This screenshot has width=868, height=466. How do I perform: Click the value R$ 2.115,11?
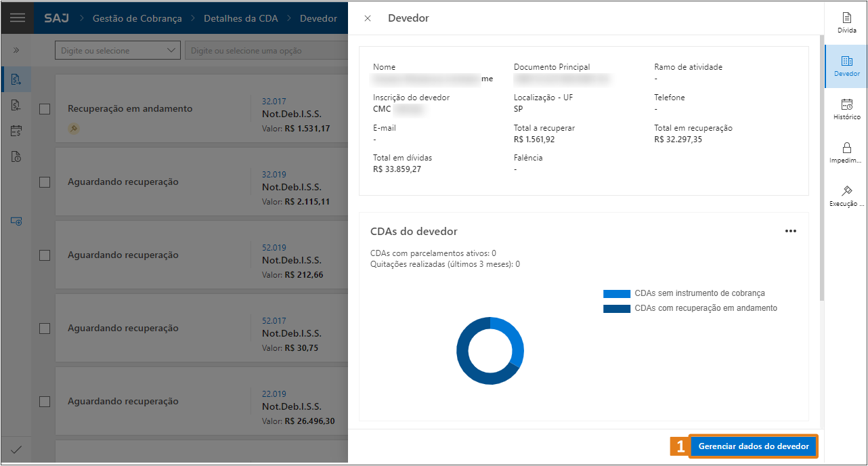307,202
